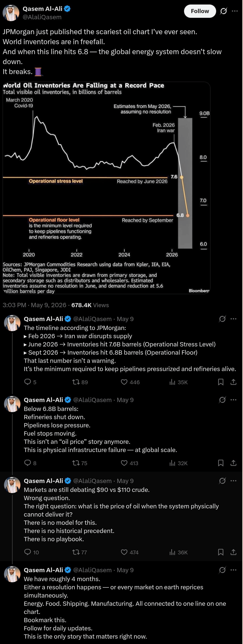Open Grok icon beside Follow button
This screenshot has width=243, height=644.
point(223,11)
